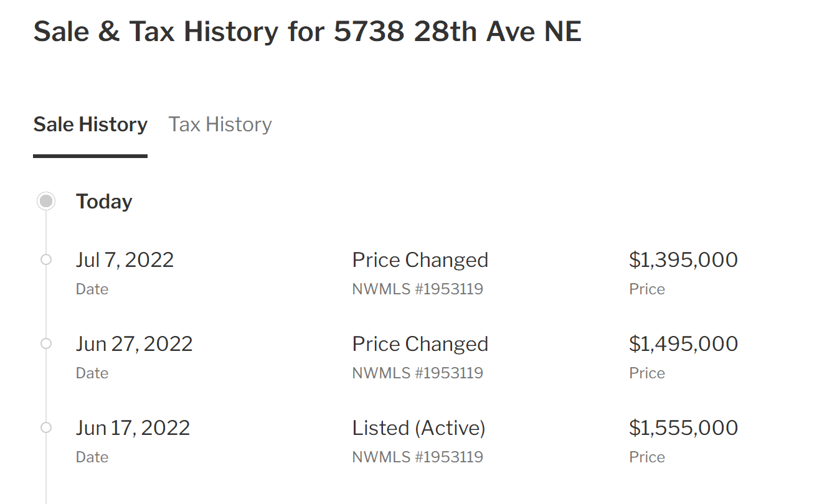Click the Jul 7, 2022 date entry
The height and width of the screenshot is (504, 822).
(125, 259)
